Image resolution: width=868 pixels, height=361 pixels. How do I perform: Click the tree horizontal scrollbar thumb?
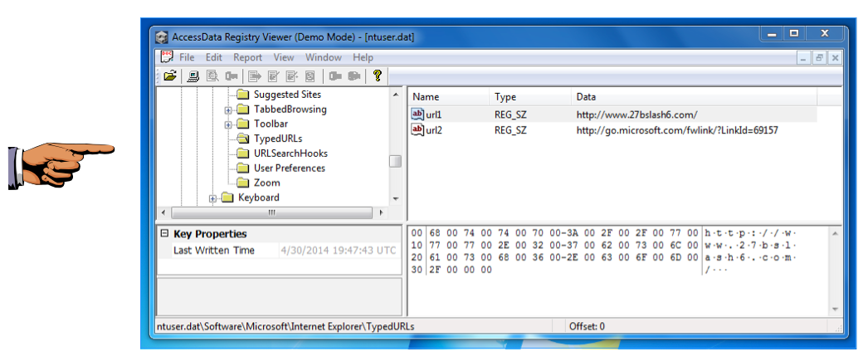click(x=271, y=212)
